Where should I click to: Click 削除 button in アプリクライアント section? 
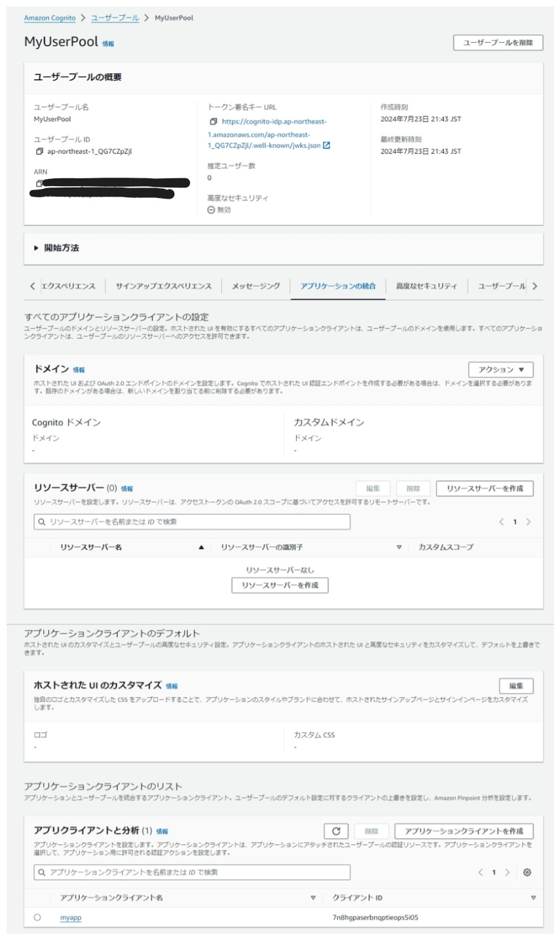coord(371,831)
